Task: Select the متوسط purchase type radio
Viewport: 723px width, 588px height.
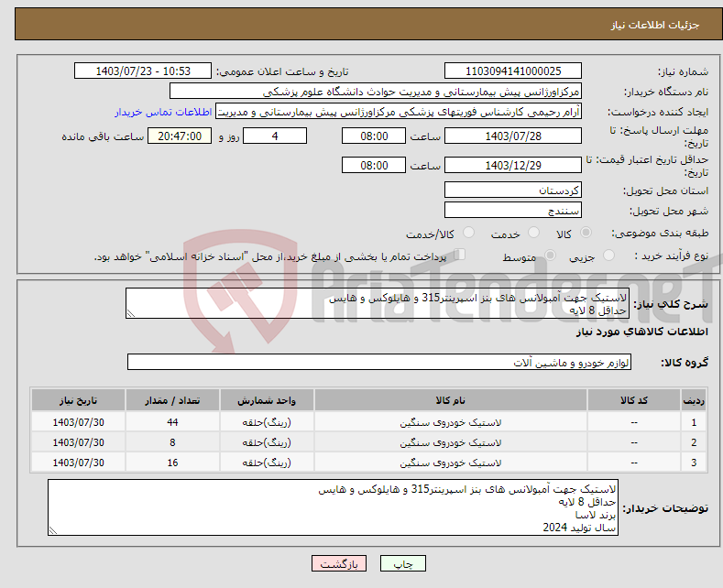Action: (550, 256)
